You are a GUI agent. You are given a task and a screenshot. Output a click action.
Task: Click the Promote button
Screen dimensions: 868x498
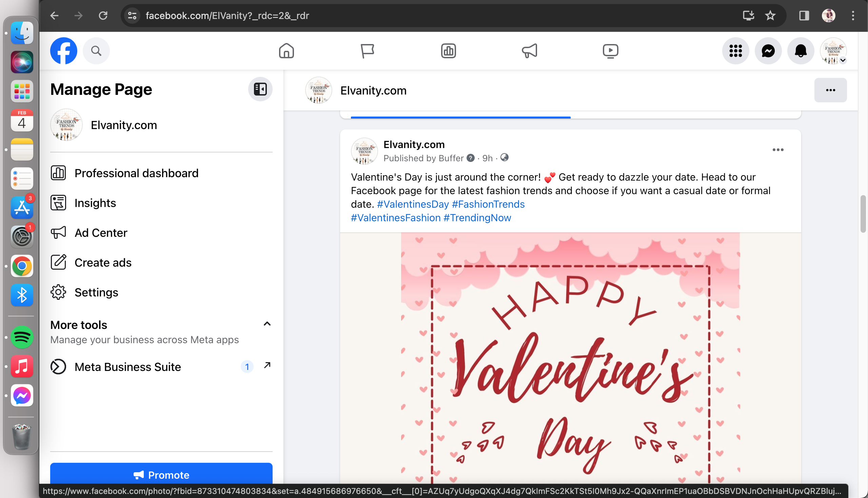[x=161, y=474]
